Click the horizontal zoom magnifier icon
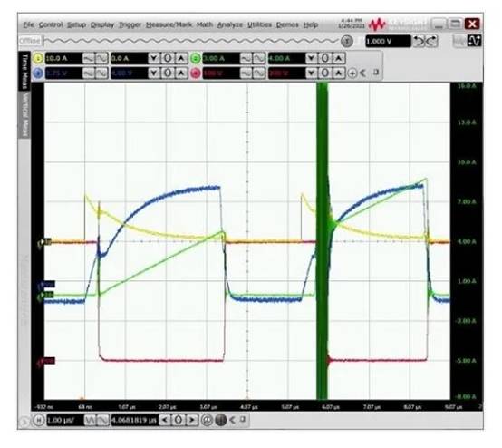The width and height of the screenshot is (502, 448). 208,420
